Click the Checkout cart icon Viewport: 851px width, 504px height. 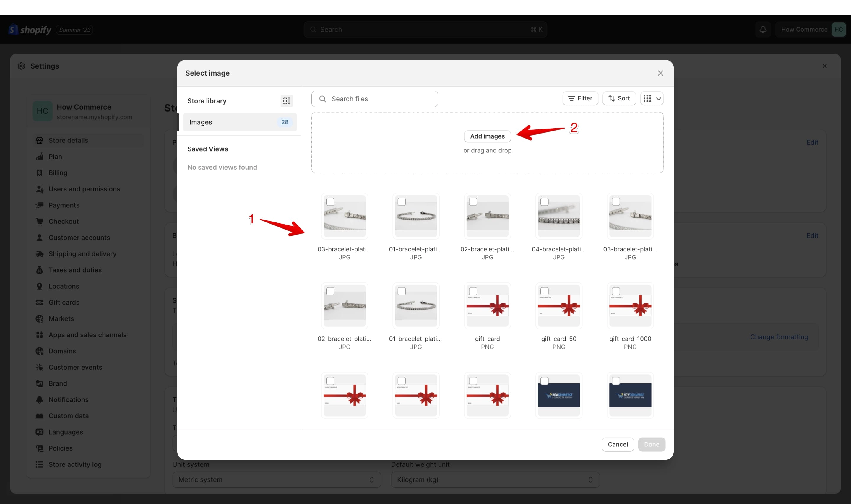[39, 222]
